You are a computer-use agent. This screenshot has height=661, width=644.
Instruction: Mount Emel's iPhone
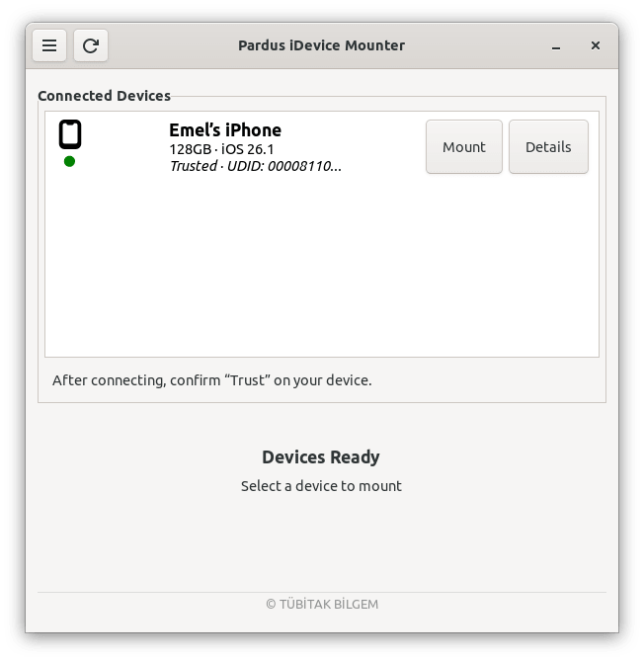464,147
